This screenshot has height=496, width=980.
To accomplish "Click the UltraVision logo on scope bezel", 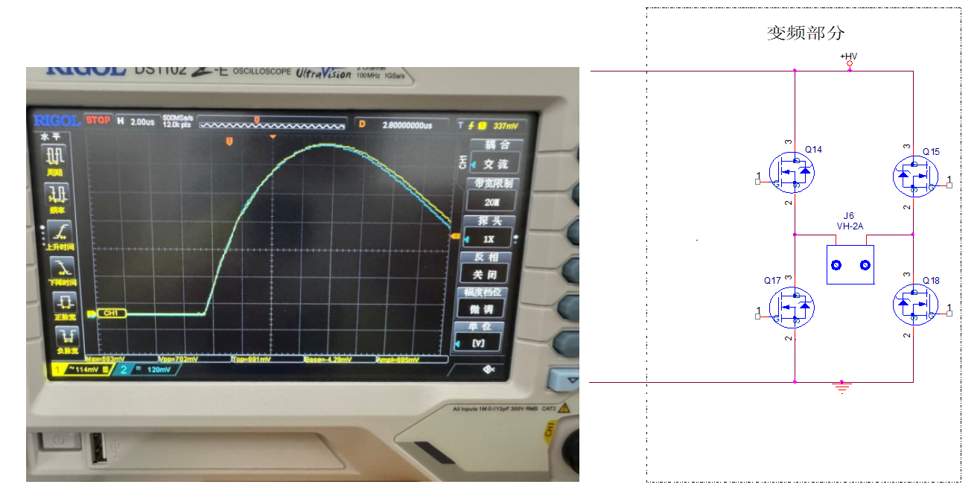I will tap(323, 72).
